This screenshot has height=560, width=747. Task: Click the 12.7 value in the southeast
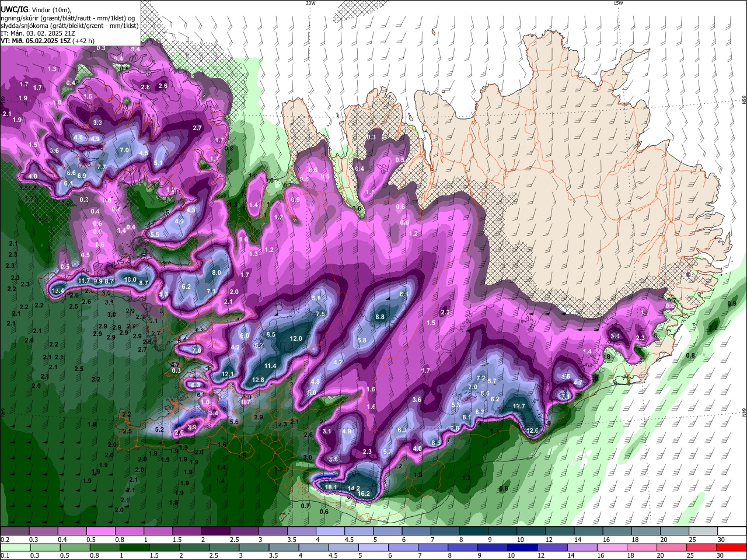[x=519, y=406]
